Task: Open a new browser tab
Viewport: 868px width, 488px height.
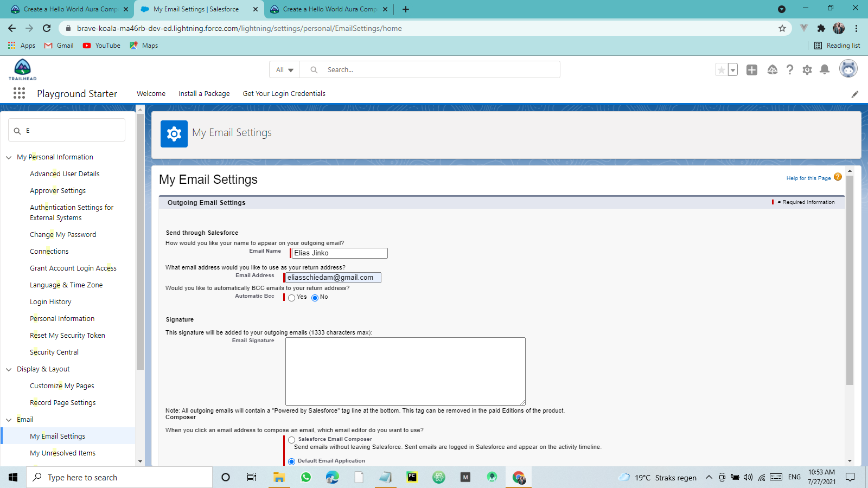Action: click(x=406, y=9)
